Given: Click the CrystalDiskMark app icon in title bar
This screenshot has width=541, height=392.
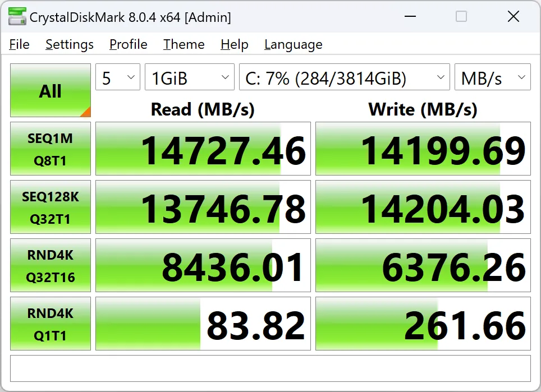Looking at the screenshot, I should coord(17,17).
